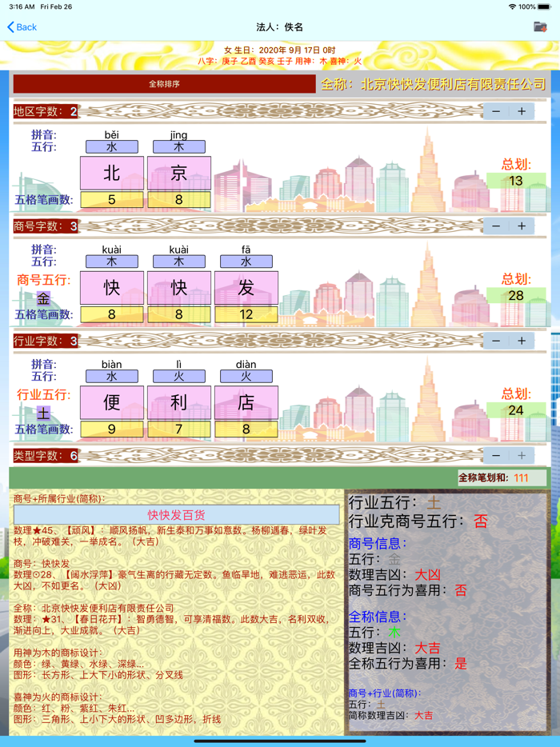
Task: Increase 类型字数 with plus stepper
Action: [x=522, y=455]
